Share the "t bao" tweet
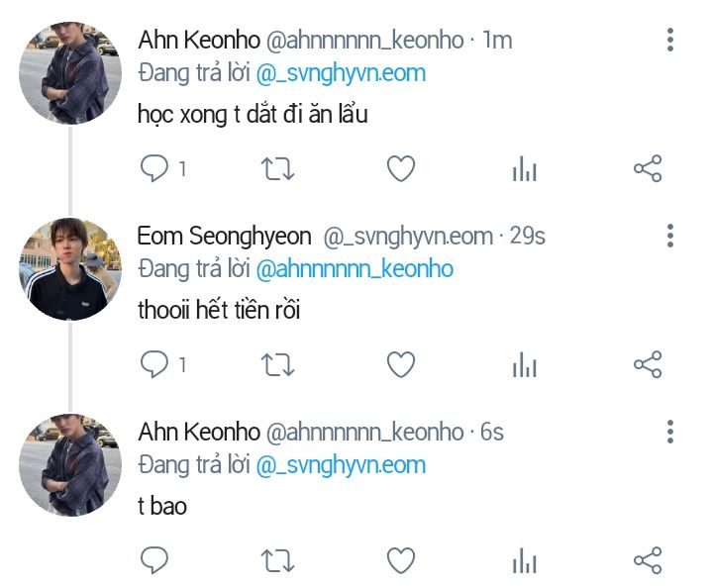This screenshot has height=588, width=711. pos(647,561)
